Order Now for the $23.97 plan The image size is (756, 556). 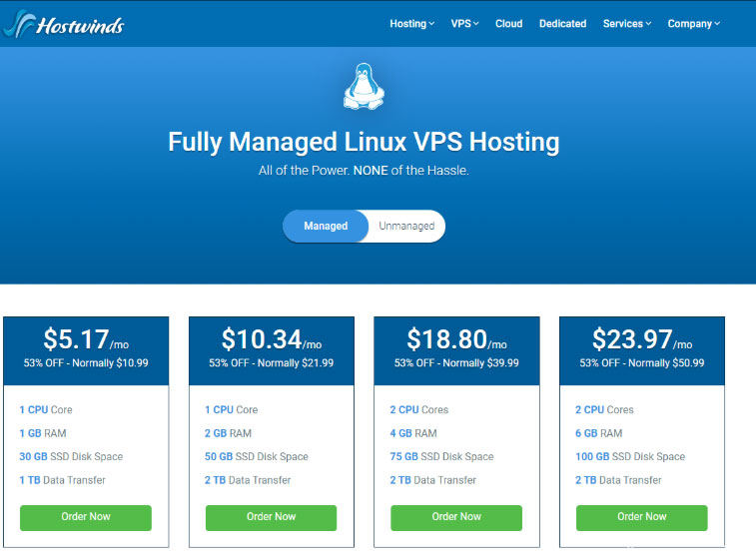(x=641, y=517)
